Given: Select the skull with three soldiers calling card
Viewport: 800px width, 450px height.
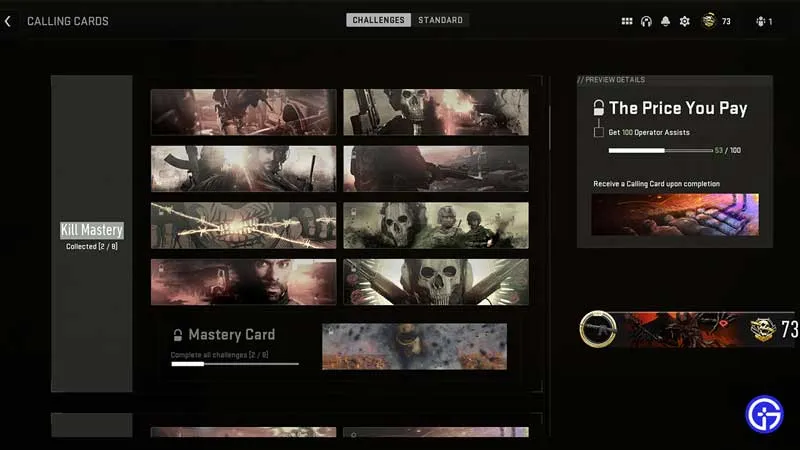Looking at the screenshot, I should (436, 226).
